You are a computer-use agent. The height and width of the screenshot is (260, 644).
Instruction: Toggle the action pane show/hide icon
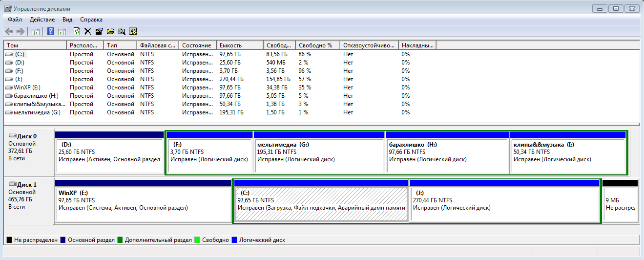62,31
